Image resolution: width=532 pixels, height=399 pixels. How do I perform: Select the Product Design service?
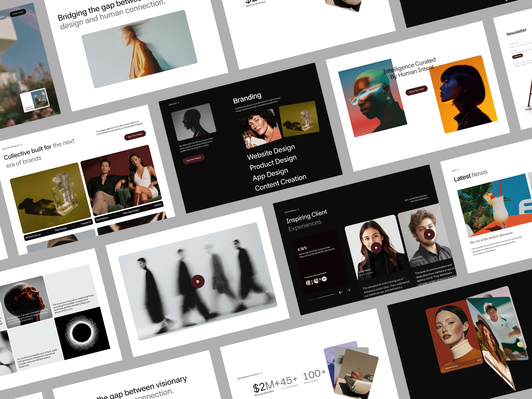tap(273, 162)
